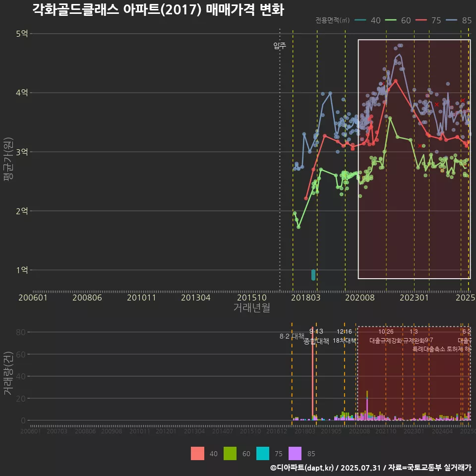476x476 pixels.
Task: Click the blue 85㎡ line legend key
Action: [x=451, y=20]
